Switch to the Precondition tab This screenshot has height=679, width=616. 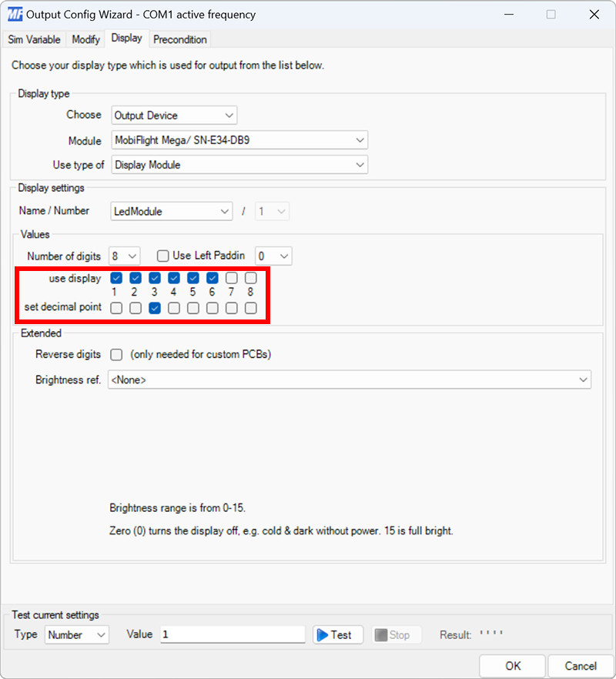click(179, 39)
